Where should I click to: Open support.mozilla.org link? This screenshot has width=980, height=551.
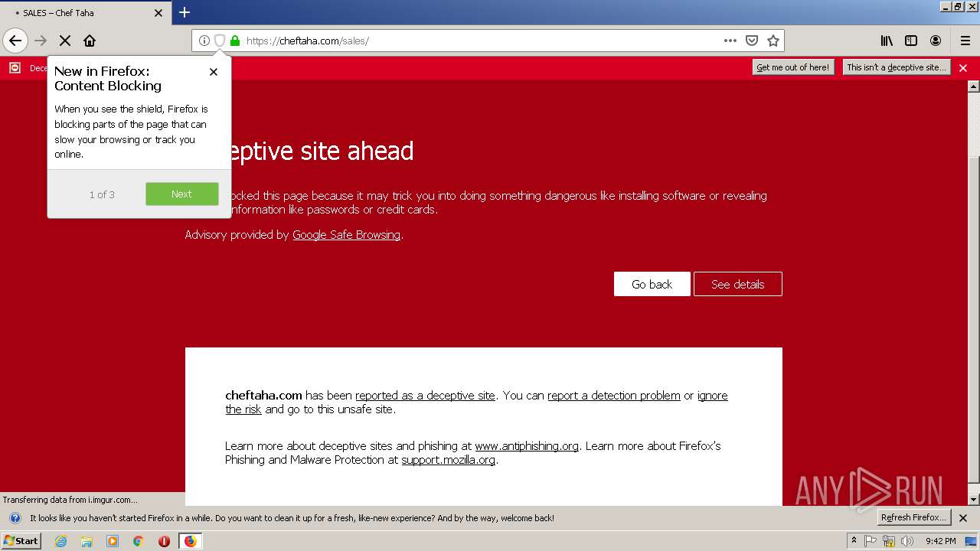(x=448, y=460)
